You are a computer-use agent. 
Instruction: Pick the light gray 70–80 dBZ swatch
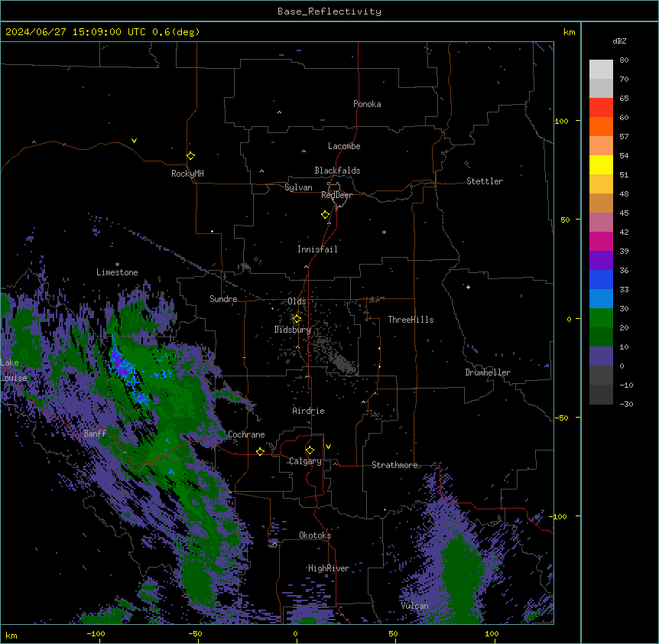tap(601, 69)
